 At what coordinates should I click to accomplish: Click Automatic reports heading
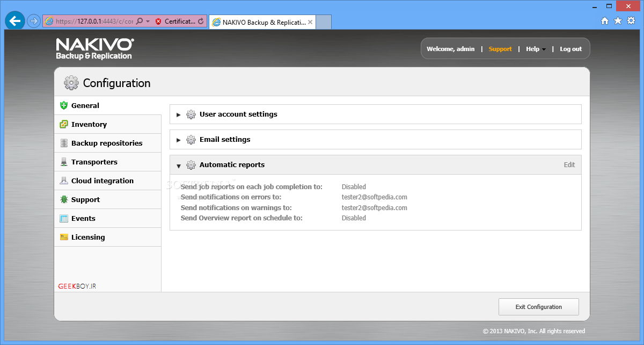(232, 165)
